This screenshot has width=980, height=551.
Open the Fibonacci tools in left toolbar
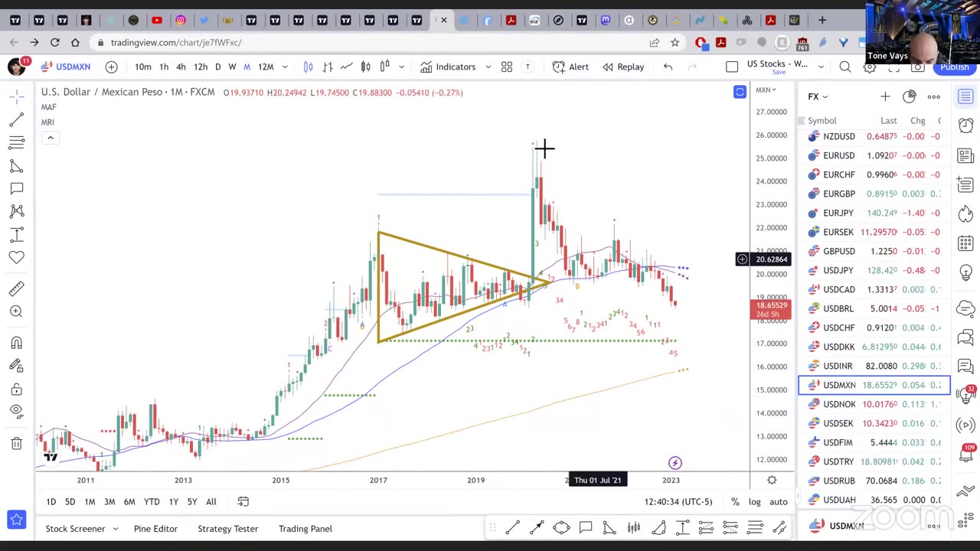click(x=16, y=142)
